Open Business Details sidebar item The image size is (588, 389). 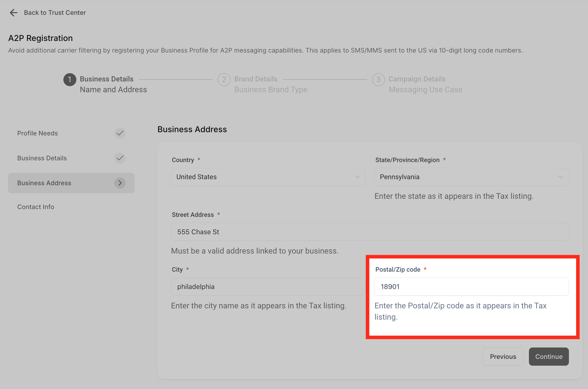(x=42, y=158)
